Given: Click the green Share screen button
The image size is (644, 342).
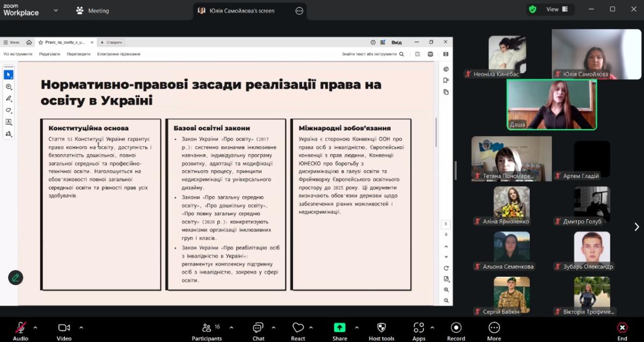Looking at the screenshot, I should [x=339, y=328].
